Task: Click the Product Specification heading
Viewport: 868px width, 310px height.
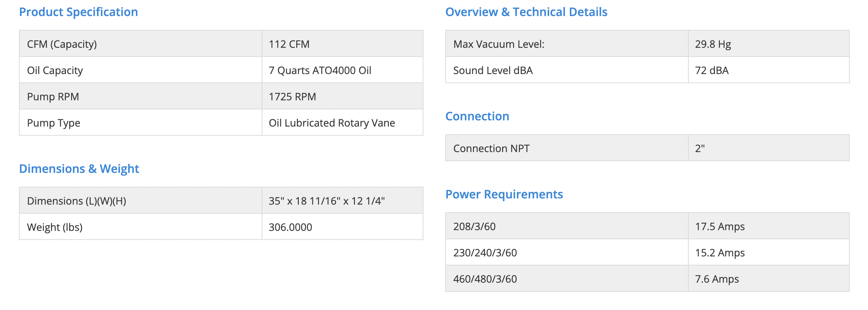Action: pyautogui.click(x=78, y=12)
